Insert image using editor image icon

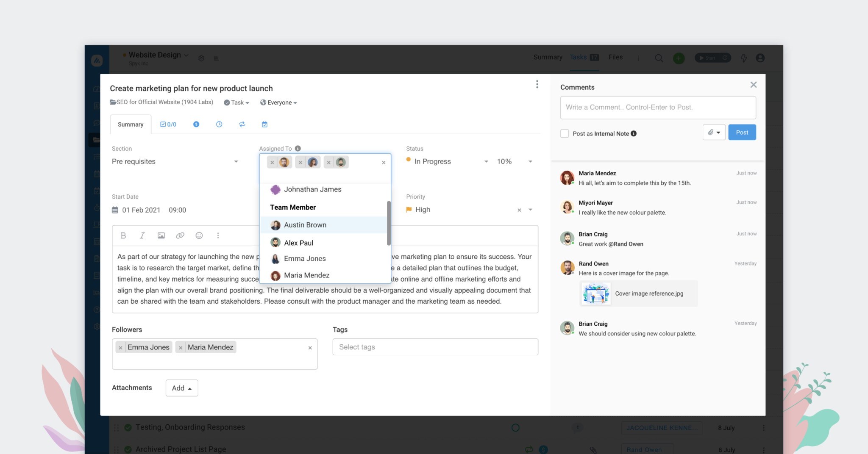(161, 235)
